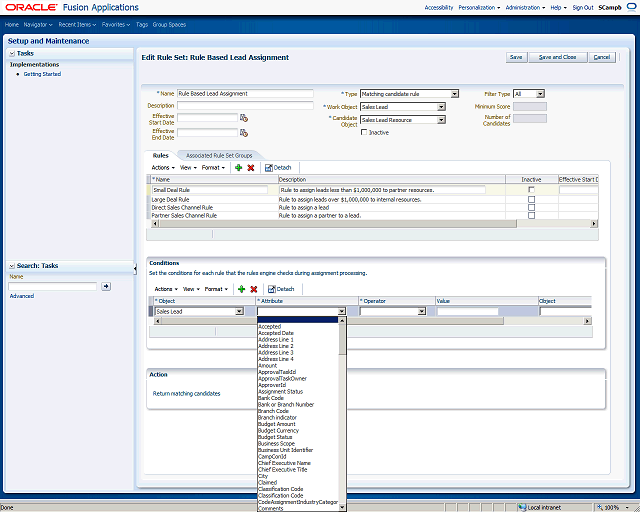
Task: Open the View menu in Rules toolbar
Action: (x=188, y=167)
